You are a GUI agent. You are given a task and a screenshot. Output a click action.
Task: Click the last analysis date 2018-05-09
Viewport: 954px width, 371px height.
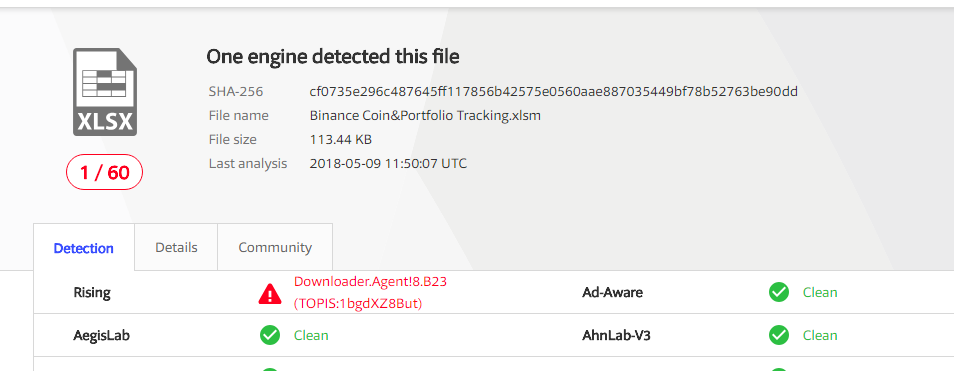click(x=344, y=164)
